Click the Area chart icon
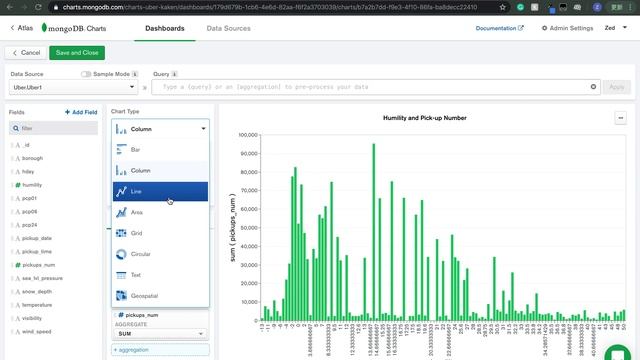This screenshot has height=360, width=640. click(x=121, y=212)
